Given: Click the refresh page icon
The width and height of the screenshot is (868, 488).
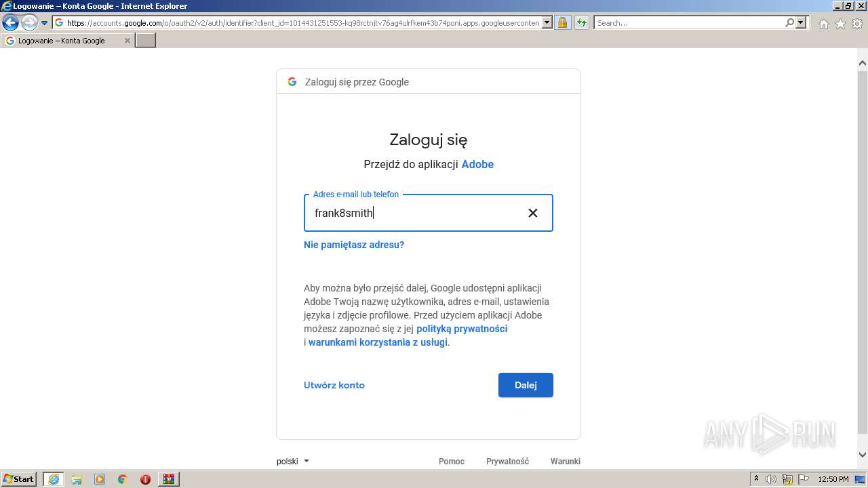Looking at the screenshot, I should tap(582, 23).
